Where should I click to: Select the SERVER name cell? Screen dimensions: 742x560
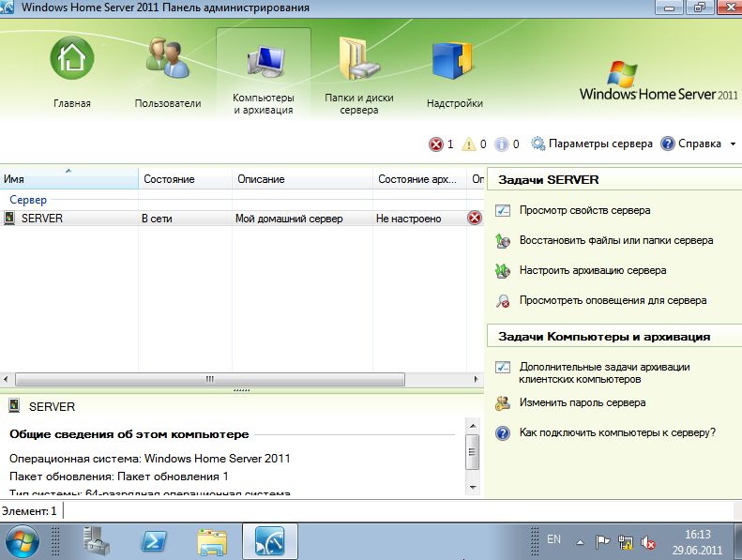coord(41,219)
